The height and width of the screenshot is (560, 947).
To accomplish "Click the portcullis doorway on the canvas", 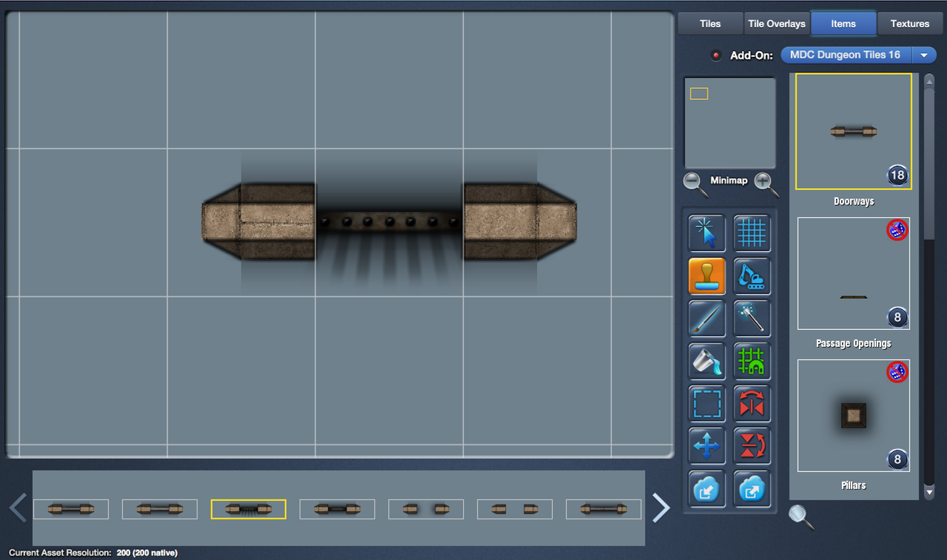I will pyautogui.click(x=389, y=222).
